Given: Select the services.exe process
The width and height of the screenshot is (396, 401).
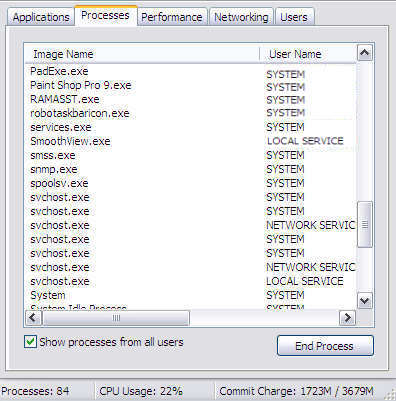Looking at the screenshot, I should (x=61, y=127).
